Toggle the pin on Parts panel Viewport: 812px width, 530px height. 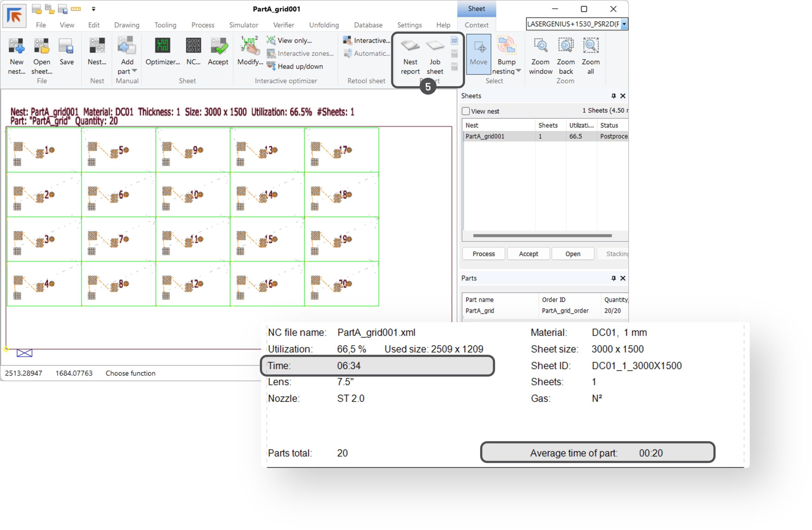coord(613,278)
